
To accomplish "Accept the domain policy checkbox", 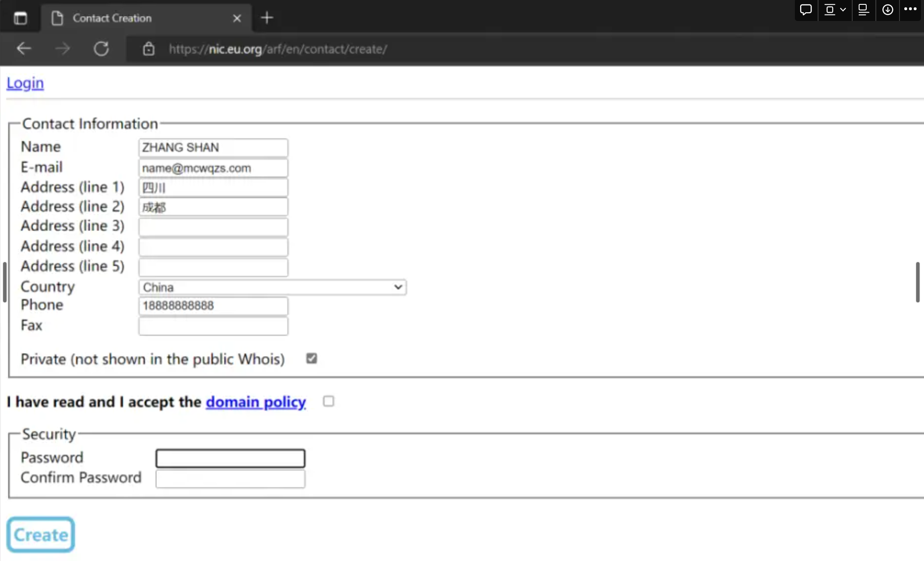I will point(328,401).
